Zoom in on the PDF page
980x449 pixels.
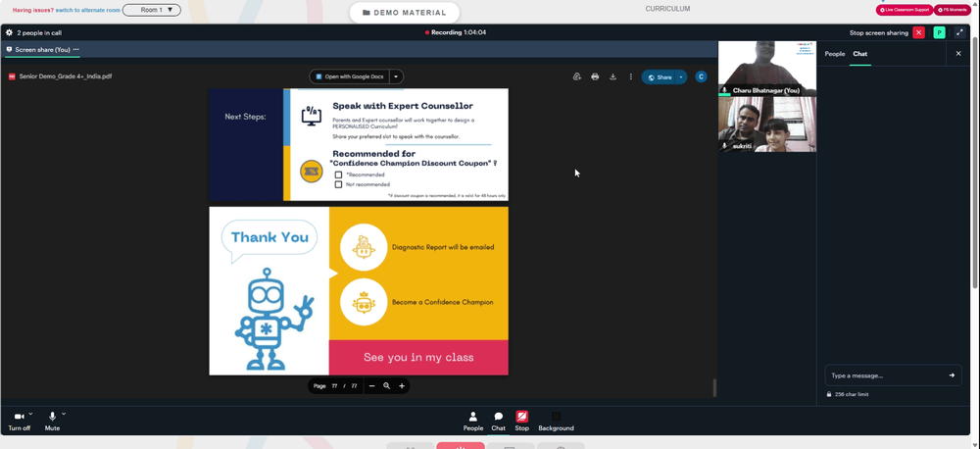pos(402,386)
